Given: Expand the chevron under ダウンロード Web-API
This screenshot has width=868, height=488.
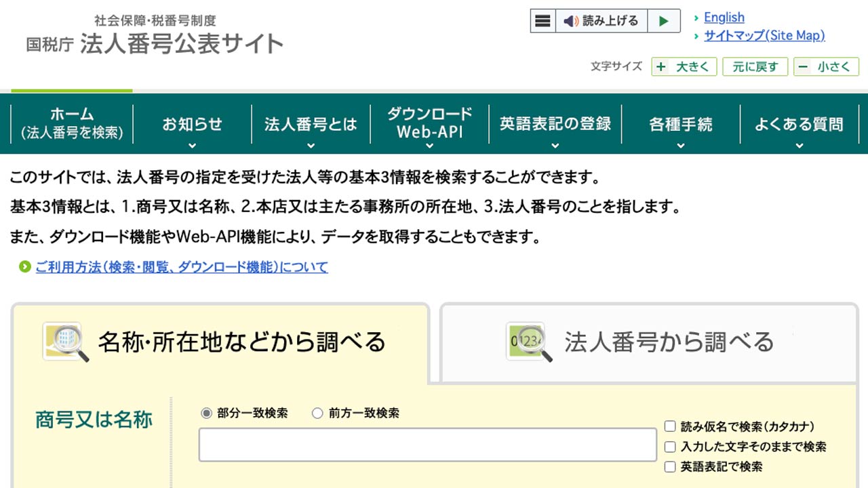Looking at the screenshot, I should pyautogui.click(x=429, y=145).
